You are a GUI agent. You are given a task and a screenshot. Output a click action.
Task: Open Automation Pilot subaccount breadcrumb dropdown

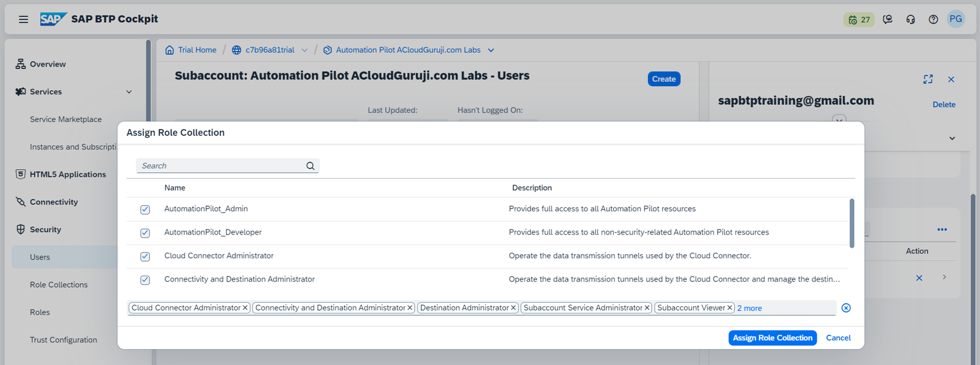click(x=491, y=50)
